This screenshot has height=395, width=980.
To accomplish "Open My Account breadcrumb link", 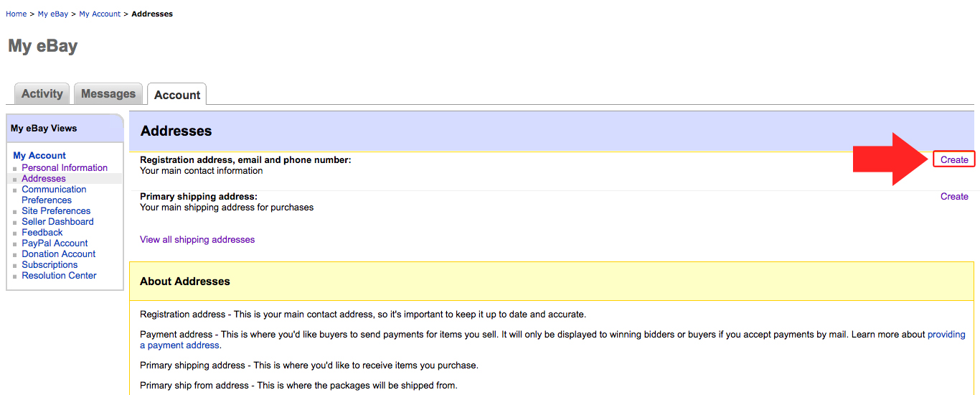I will click(x=100, y=14).
